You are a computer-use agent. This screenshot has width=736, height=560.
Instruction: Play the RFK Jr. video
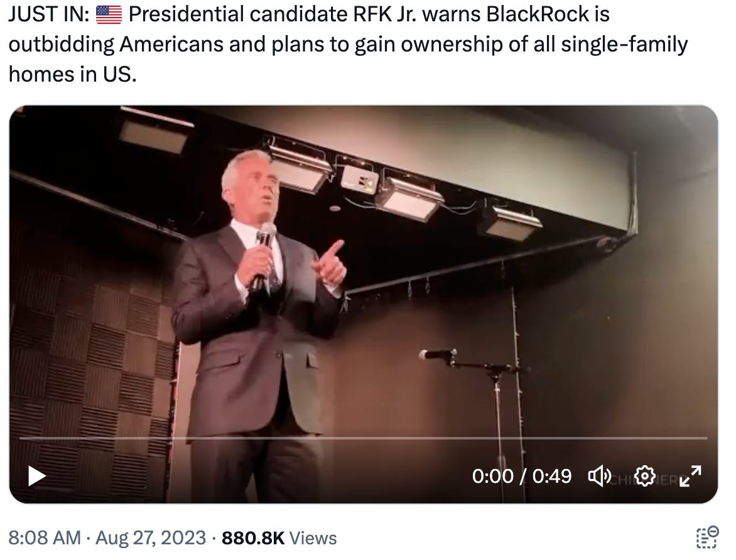[37, 476]
